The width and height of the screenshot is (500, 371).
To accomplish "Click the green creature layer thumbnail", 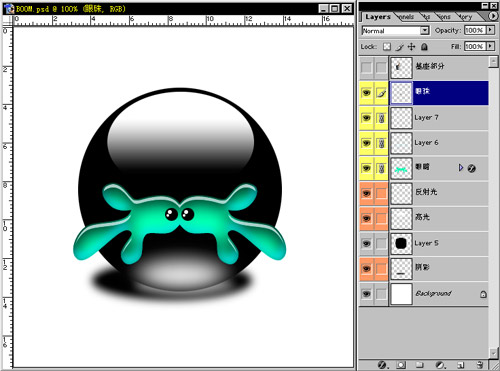I will point(401,169).
